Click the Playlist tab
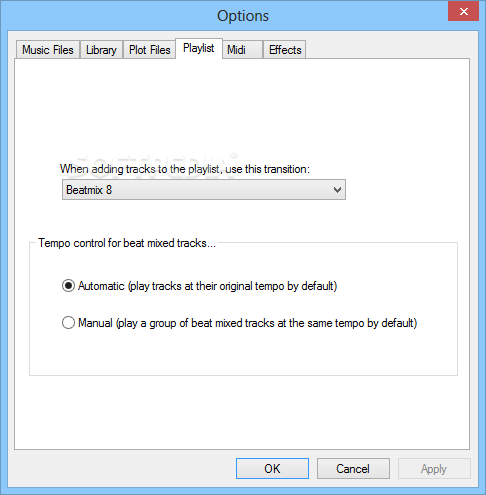This screenshot has width=486, height=495. pyautogui.click(x=199, y=48)
